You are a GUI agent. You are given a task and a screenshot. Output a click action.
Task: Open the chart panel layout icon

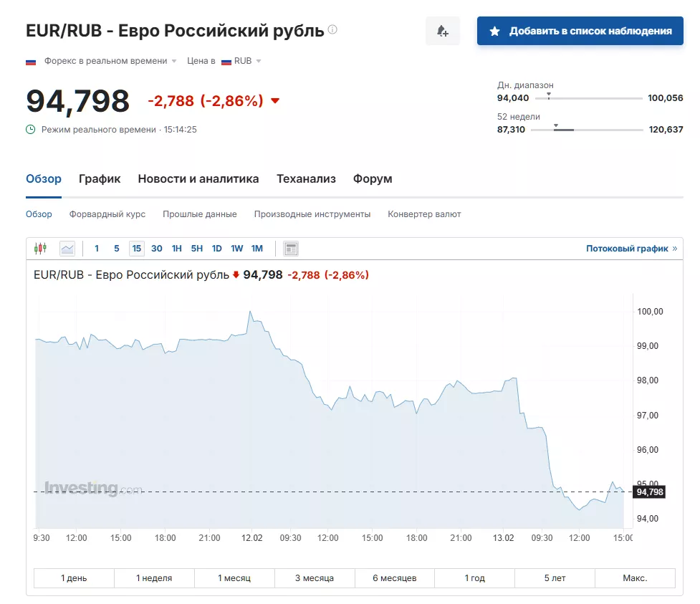291,248
